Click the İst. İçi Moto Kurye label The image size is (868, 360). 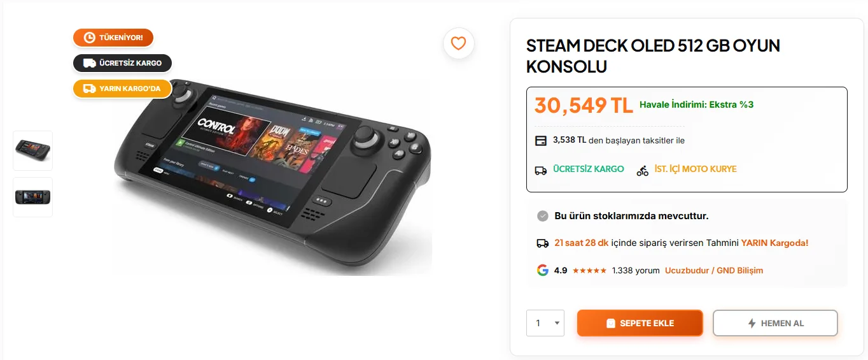pyautogui.click(x=696, y=169)
